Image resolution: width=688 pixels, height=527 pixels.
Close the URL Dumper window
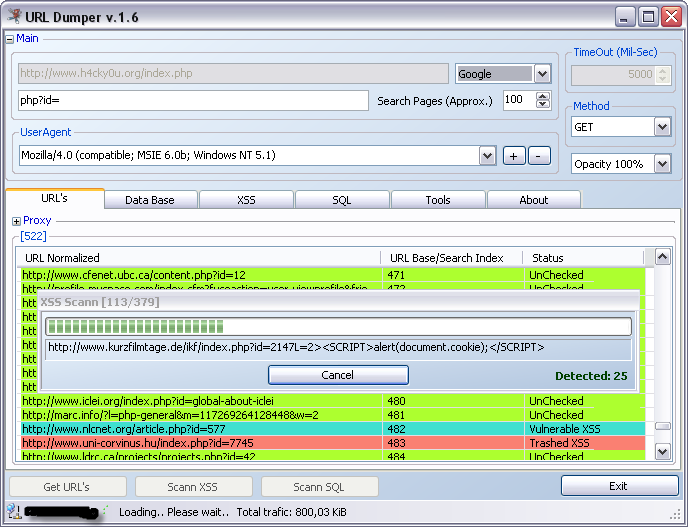672,17
